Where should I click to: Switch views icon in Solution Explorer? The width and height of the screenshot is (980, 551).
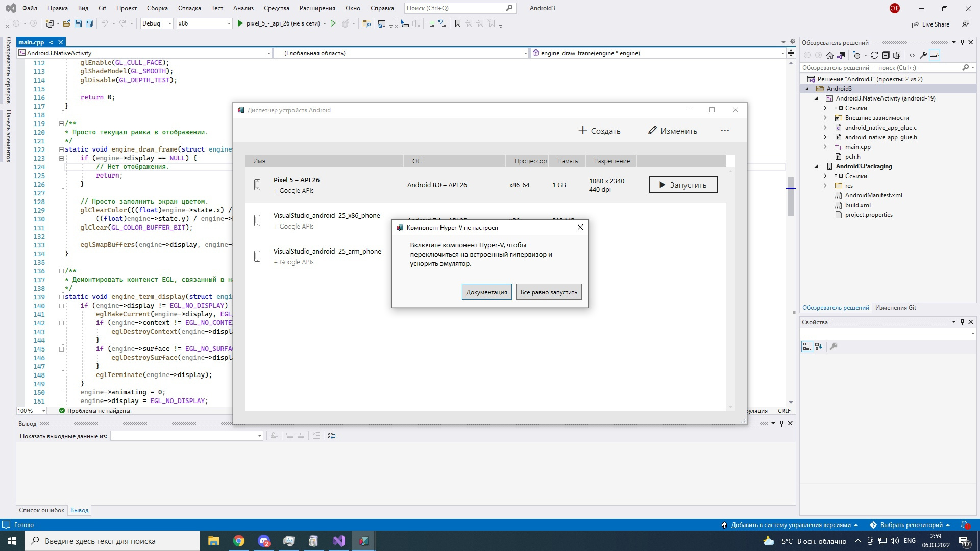tap(841, 55)
